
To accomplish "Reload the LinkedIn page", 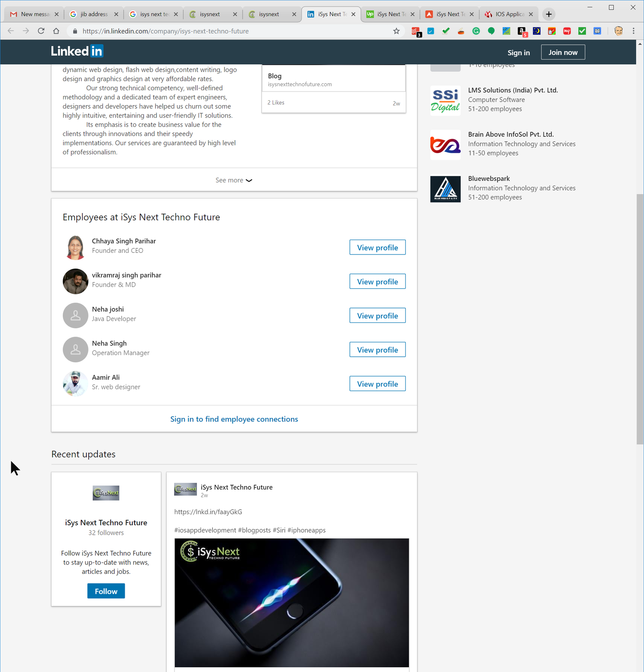I will coord(41,31).
